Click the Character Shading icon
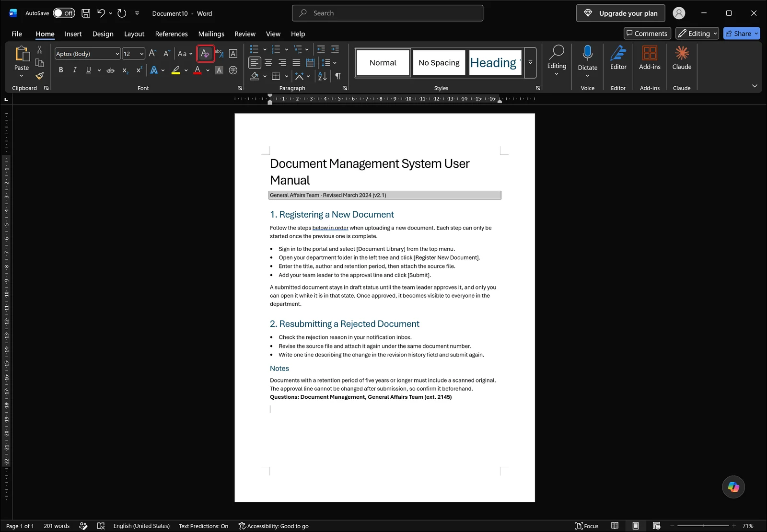767x532 pixels. [x=219, y=70]
